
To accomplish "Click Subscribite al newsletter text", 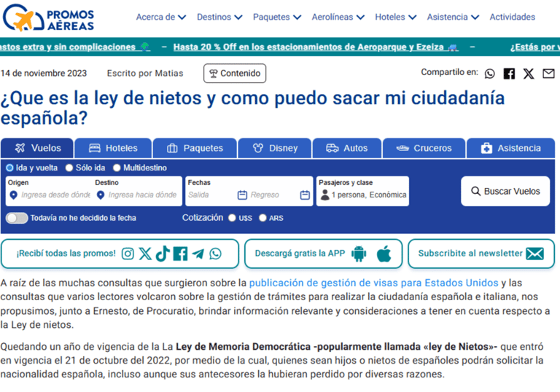I will click(470, 254).
